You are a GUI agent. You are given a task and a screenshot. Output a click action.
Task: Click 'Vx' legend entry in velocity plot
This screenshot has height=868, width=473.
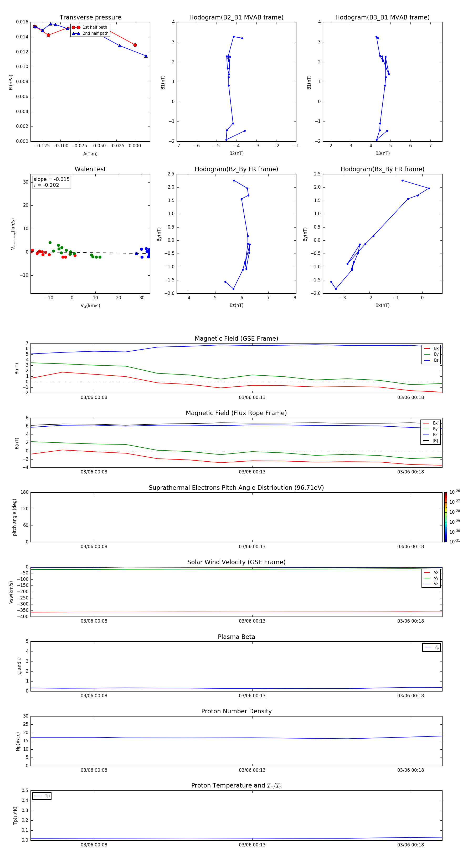pyautogui.click(x=431, y=573)
